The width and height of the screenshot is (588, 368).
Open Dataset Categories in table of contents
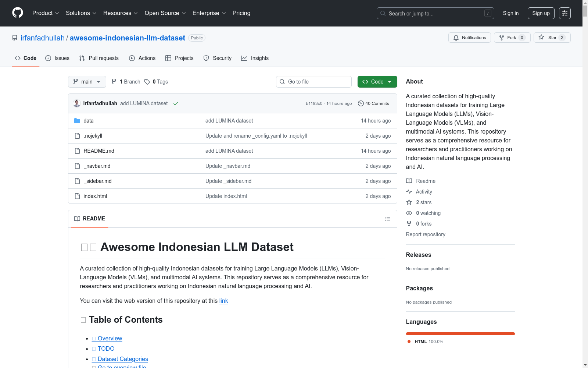pos(120,359)
